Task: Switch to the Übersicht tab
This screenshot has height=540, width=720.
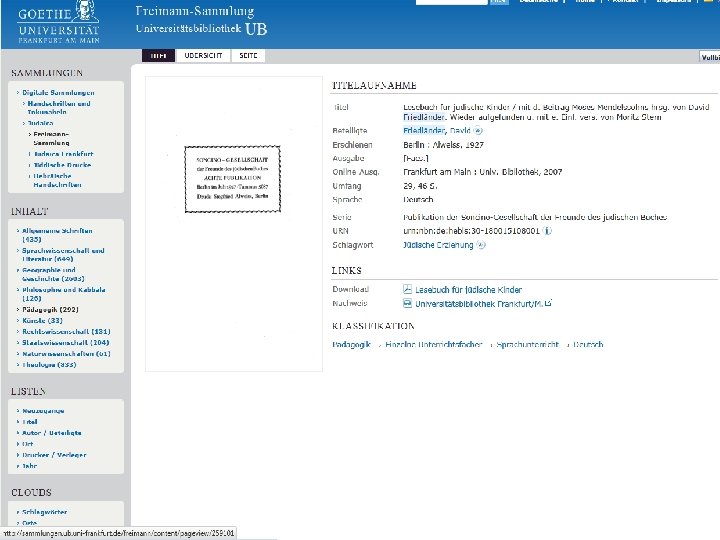Action: point(203,56)
